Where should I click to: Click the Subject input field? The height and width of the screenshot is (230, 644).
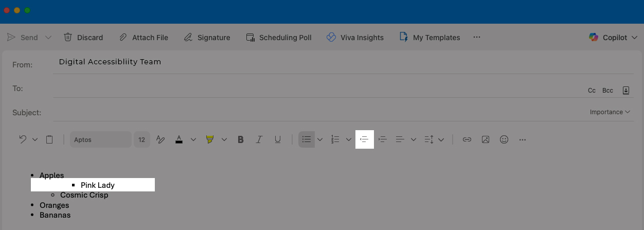tap(319, 112)
